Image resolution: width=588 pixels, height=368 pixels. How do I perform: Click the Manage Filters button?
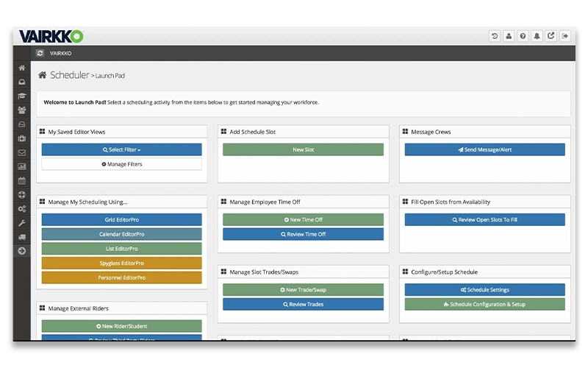click(121, 164)
